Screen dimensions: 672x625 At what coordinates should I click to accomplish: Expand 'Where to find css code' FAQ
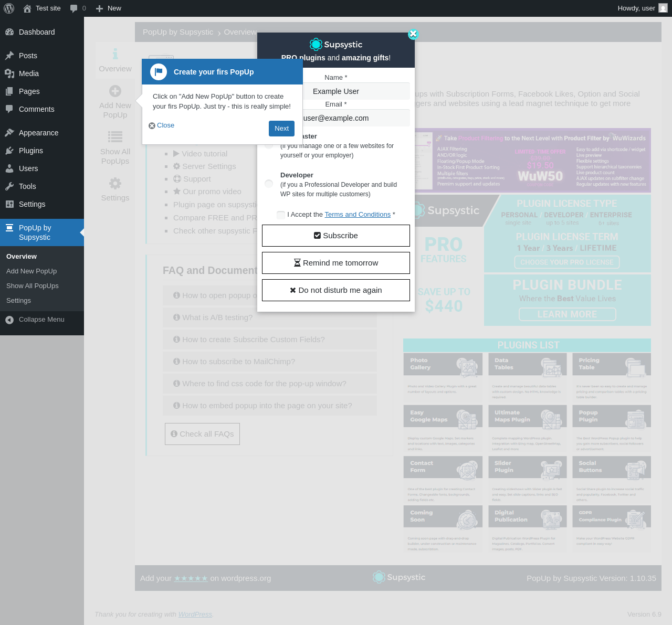[270, 384]
